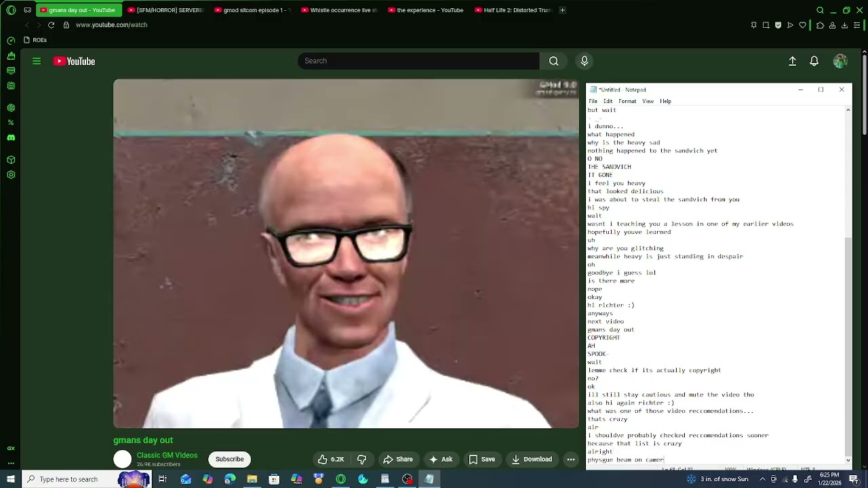
Task: Start voice search with microphone icon
Action: click(585, 61)
